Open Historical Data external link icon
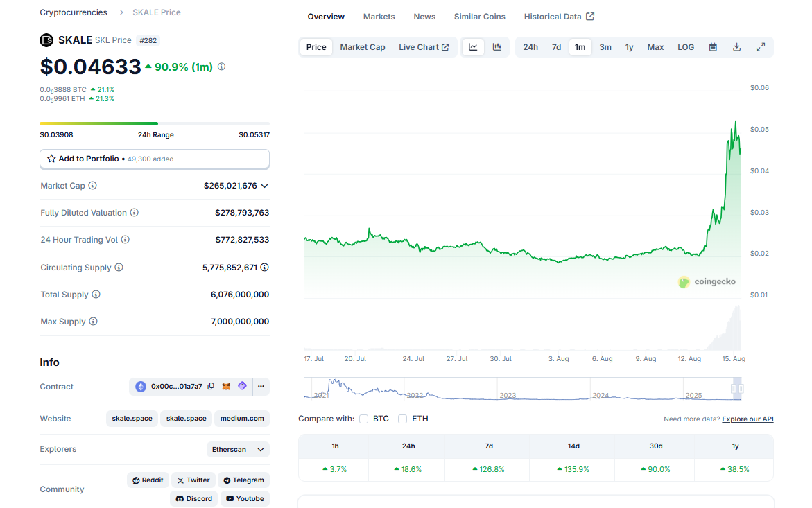This screenshot has height=508, width=812. pos(590,17)
